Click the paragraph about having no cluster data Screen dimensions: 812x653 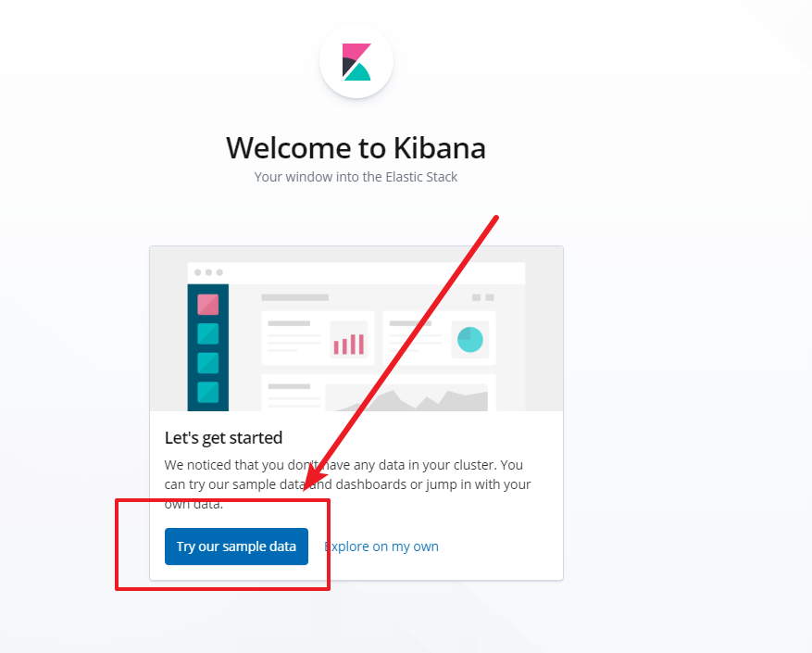[347, 484]
